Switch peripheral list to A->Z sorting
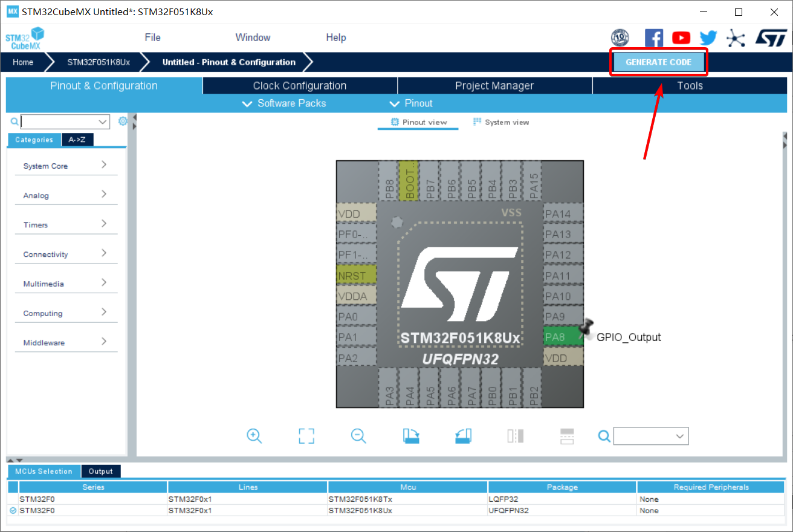 [x=77, y=140]
